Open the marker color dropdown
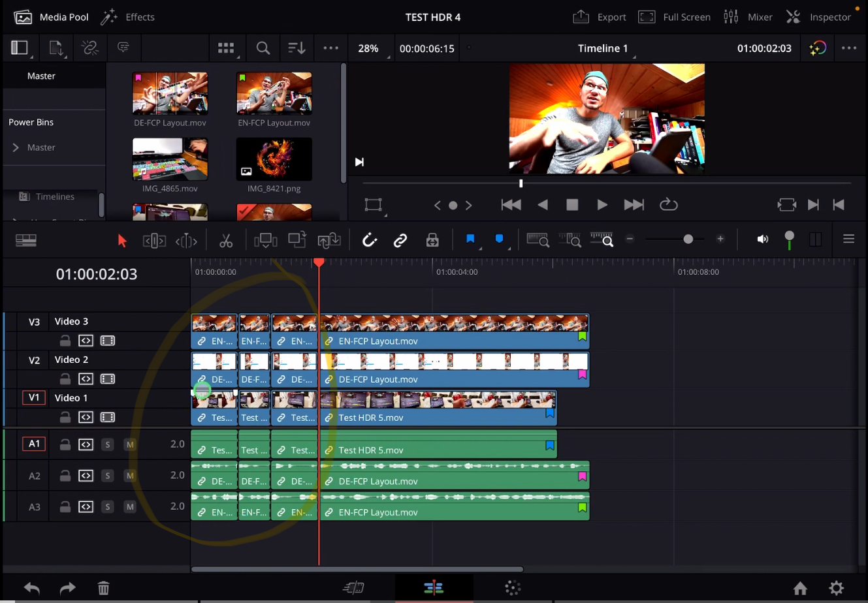The width and height of the screenshot is (868, 603). pos(501,240)
